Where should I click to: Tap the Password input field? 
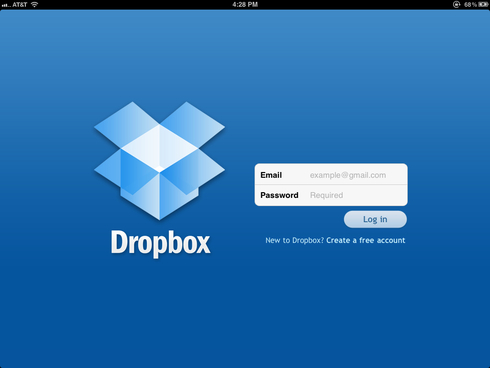pyautogui.click(x=331, y=195)
